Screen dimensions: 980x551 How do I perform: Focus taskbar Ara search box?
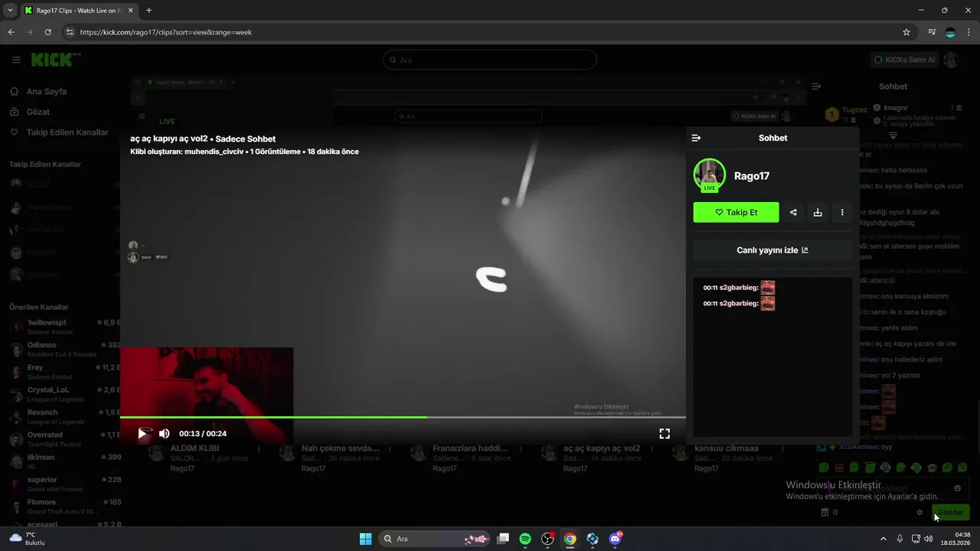434,539
